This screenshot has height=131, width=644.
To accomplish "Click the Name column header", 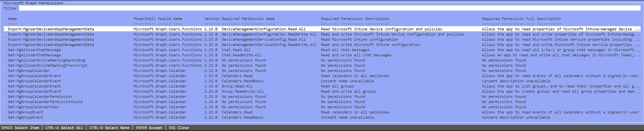I will pyautogui.click(x=12, y=19).
